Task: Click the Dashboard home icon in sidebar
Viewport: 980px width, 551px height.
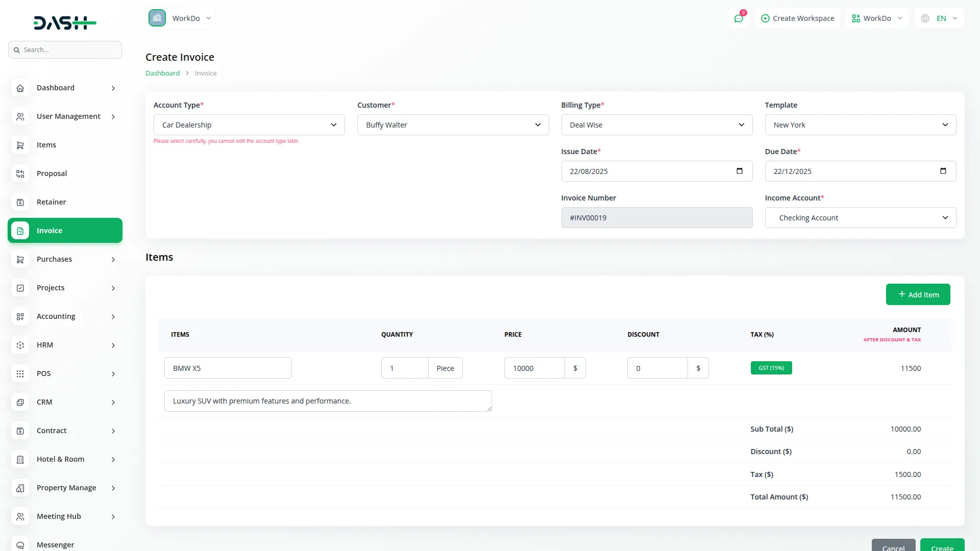Action: [20, 88]
